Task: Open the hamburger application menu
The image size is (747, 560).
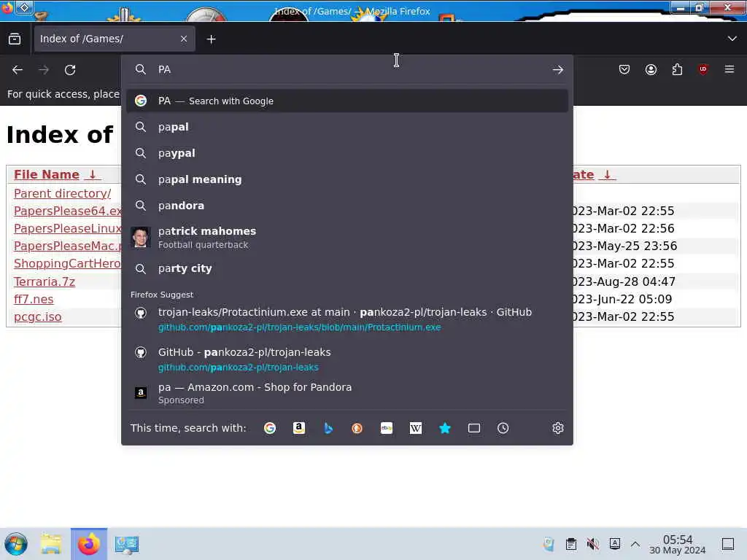Action: point(729,70)
